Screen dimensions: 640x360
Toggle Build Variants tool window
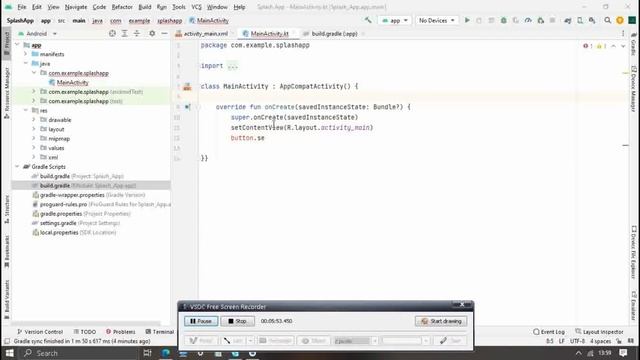[x=7, y=299]
